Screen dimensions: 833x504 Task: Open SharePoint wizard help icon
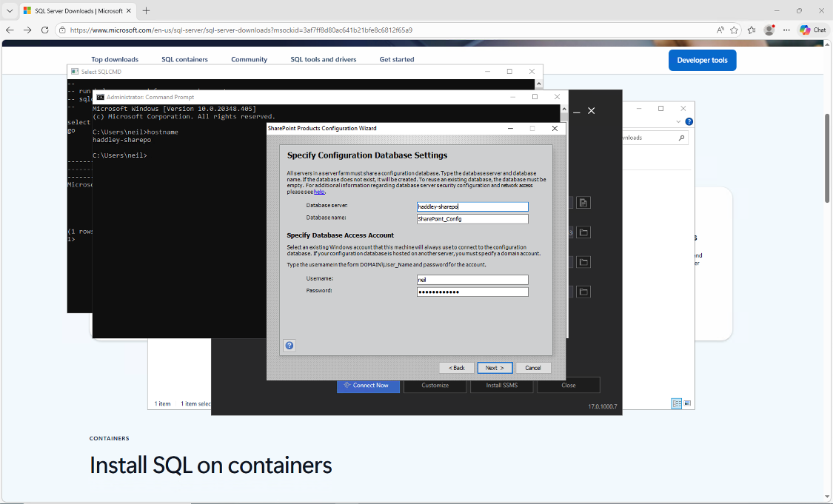click(x=290, y=346)
